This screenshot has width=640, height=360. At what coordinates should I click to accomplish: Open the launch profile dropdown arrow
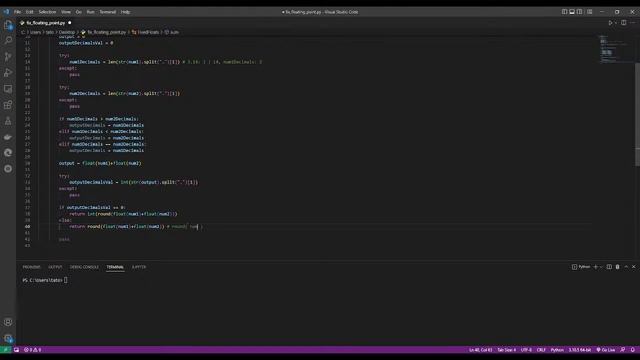tap(601, 267)
